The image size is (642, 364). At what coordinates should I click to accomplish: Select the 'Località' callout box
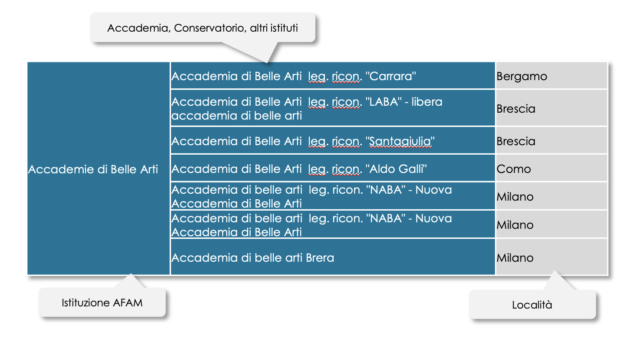pyautogui.click(x=532, y=305)
